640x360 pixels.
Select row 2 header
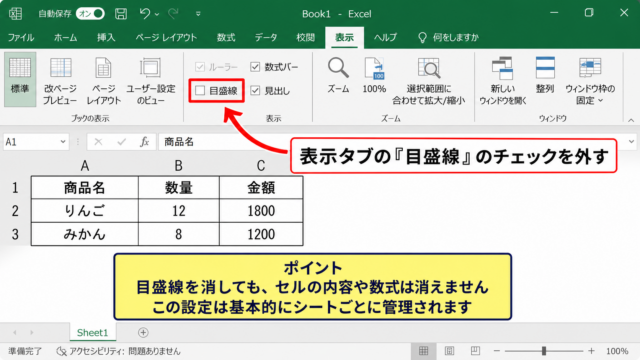(15, 211)
